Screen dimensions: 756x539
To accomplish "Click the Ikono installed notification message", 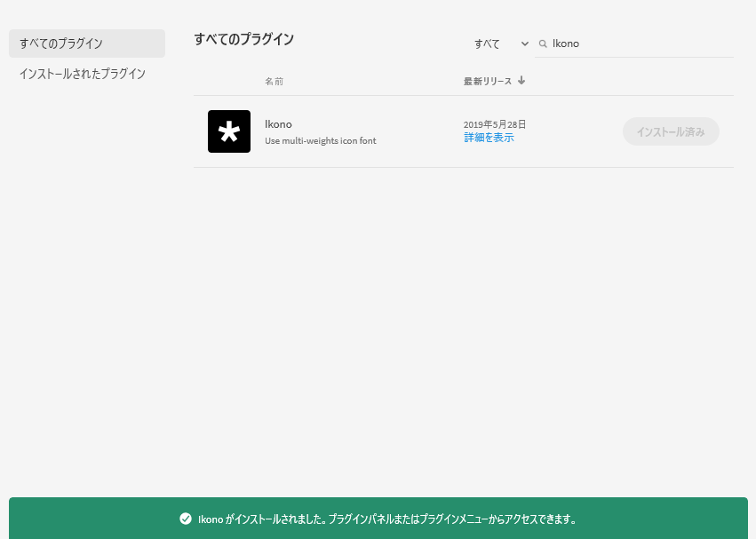I will point(387,519).
